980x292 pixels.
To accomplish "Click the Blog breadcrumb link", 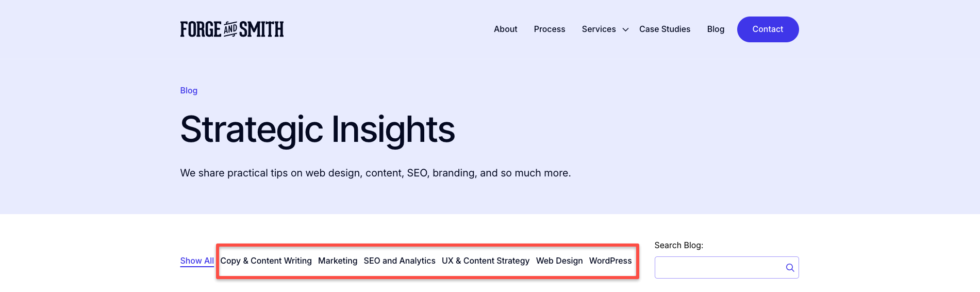I will pyautogui.click(x=189, y=91).
